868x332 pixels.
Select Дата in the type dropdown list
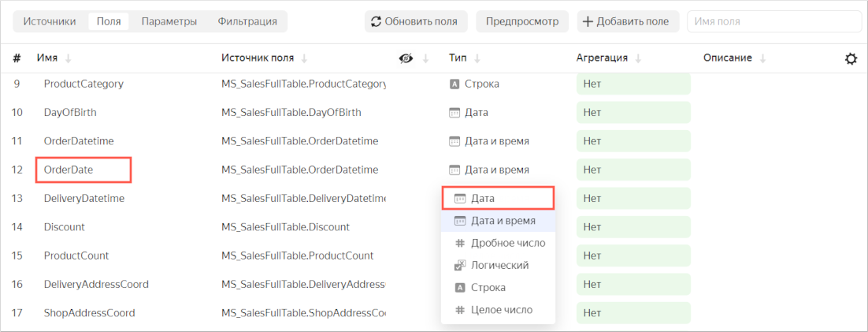click(498, 198)
